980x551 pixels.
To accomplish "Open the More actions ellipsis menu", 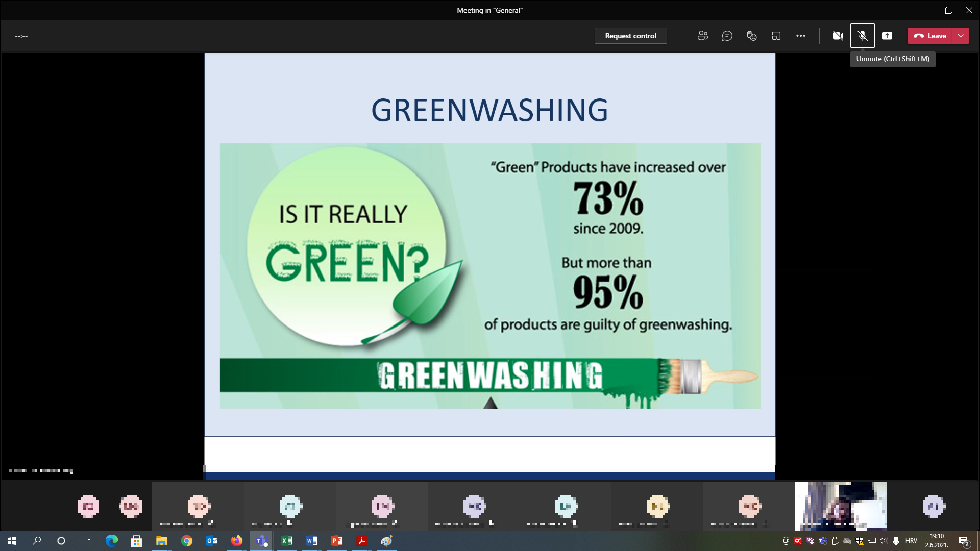I will (800, 36).
